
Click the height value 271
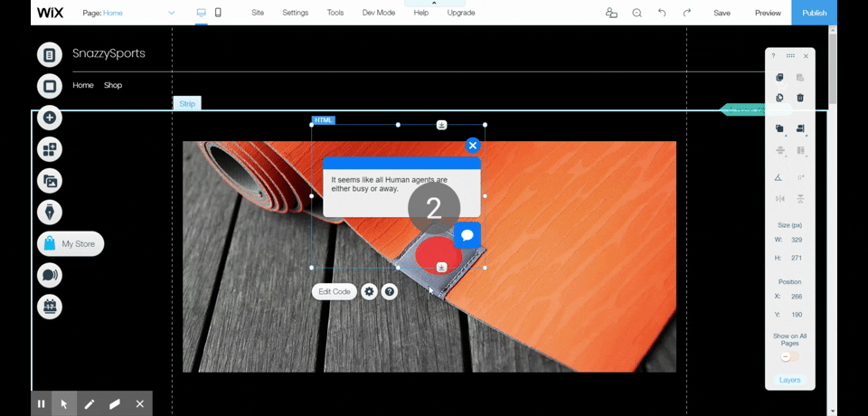click(x=796, y=258)
